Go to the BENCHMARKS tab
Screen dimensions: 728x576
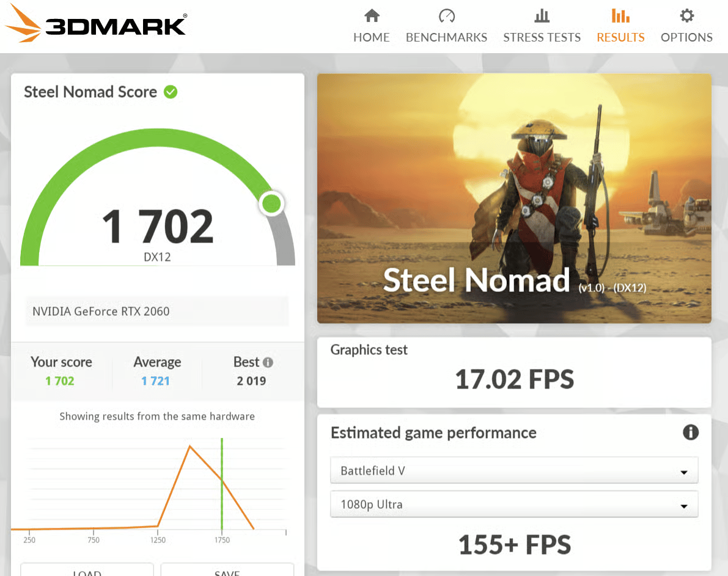447,37
